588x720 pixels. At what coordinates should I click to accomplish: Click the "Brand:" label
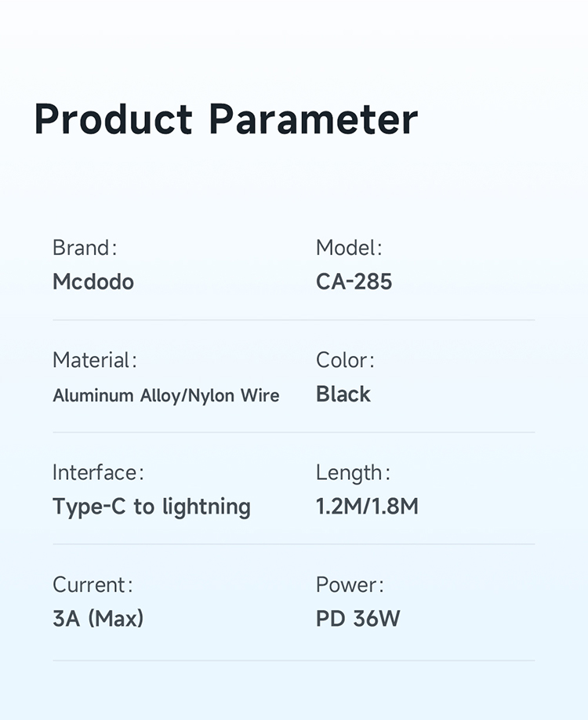click(85, 248)
